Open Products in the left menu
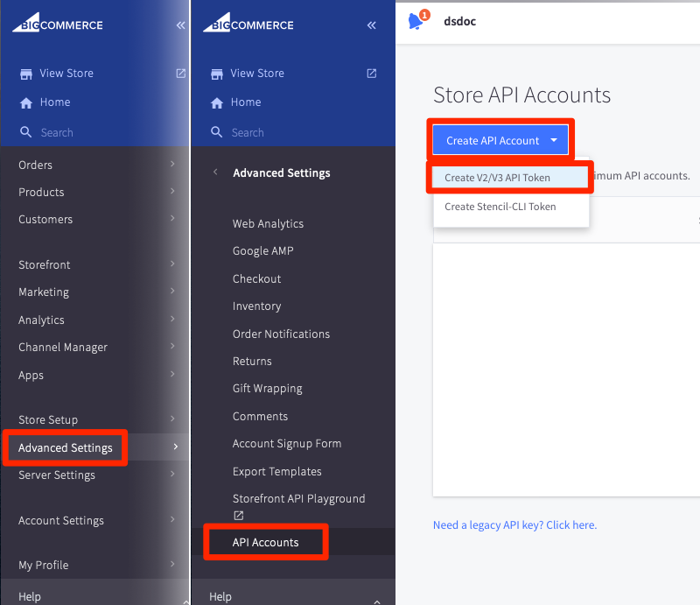Viewport: 700px width, 605px height. (x=41, y=193)
